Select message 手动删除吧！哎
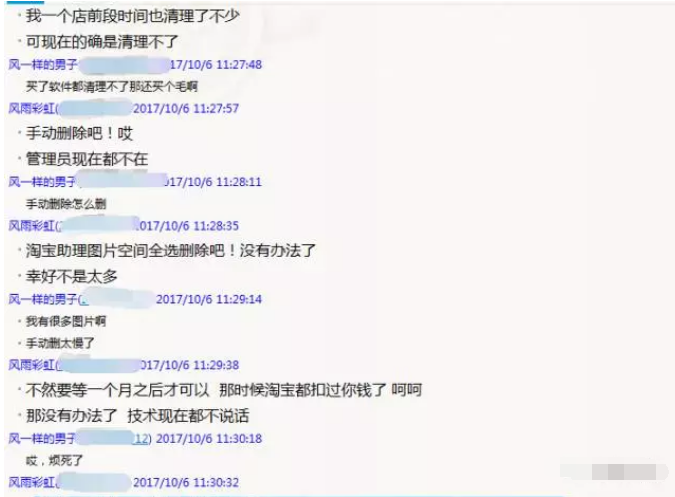675x497 pixels. (x=79, y=133)
